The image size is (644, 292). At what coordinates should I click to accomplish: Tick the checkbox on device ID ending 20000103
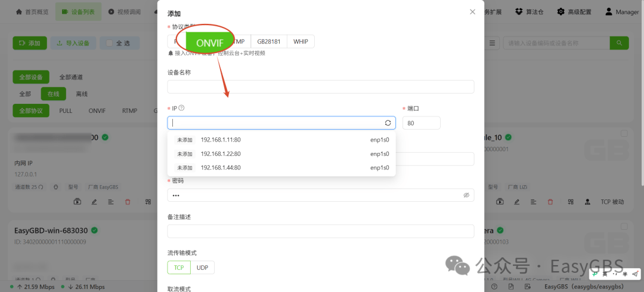(x=624, y=226)
